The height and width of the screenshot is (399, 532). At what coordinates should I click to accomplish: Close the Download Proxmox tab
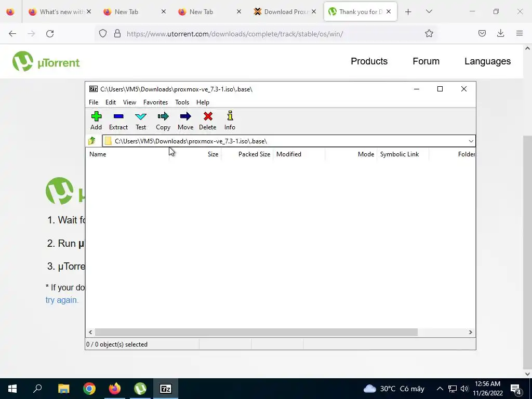314,12
